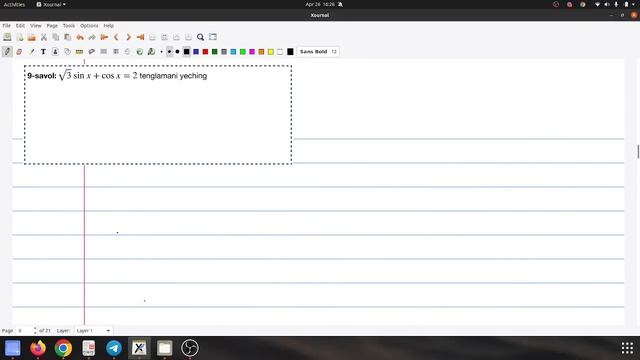Open the Edit menu
Image resolution: width=640 pixels, height=360 pixels.
point(20,26)
